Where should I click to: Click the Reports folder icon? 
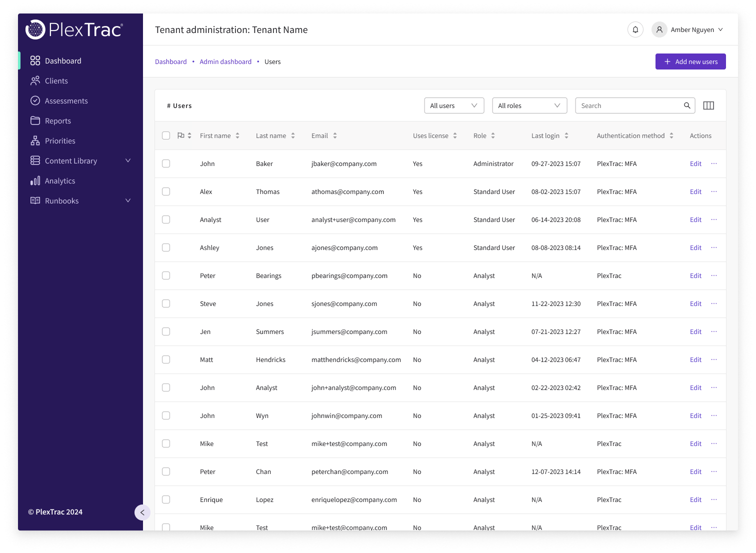[35, 120]
